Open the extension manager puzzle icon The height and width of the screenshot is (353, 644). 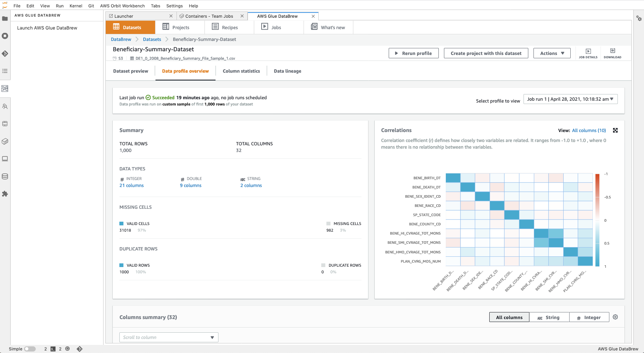point(5,194)
